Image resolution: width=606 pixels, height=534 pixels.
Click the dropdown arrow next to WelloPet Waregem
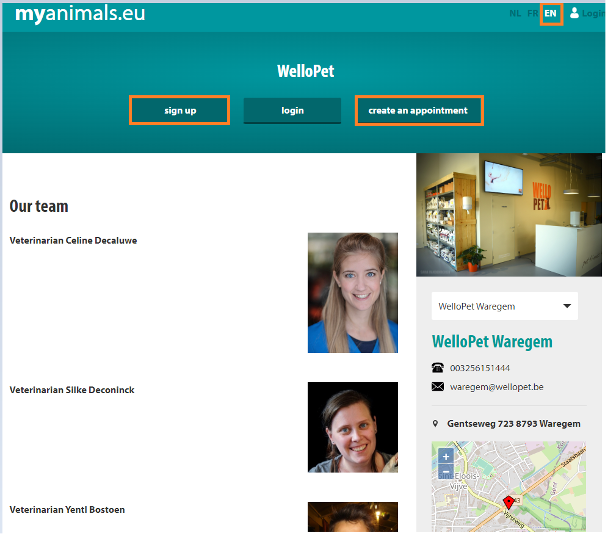(x=567, y=306)
